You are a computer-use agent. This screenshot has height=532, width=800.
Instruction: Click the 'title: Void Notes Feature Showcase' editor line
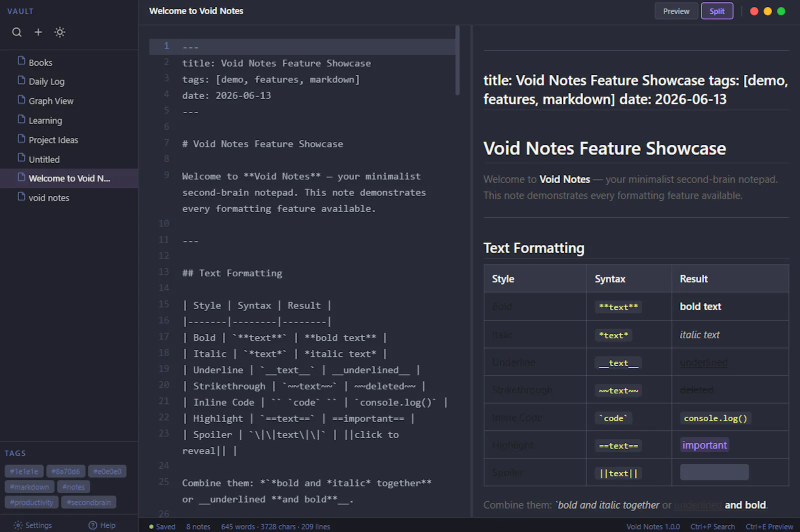tap(276, 63)
